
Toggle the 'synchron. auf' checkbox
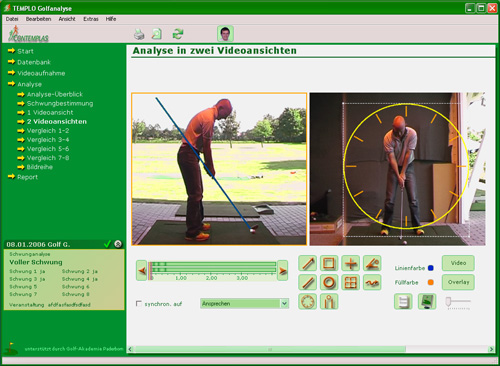pos(139,304)
